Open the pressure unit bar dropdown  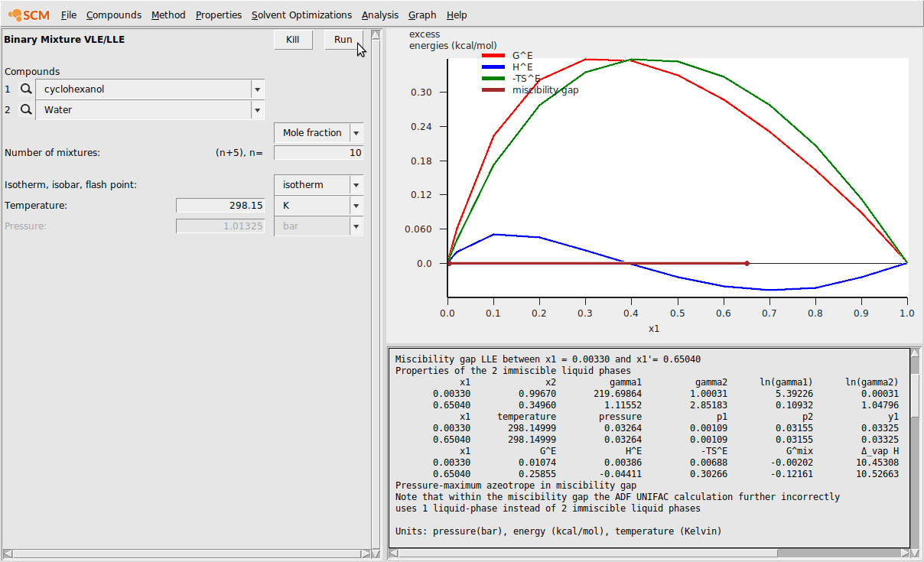pos(318,226)
